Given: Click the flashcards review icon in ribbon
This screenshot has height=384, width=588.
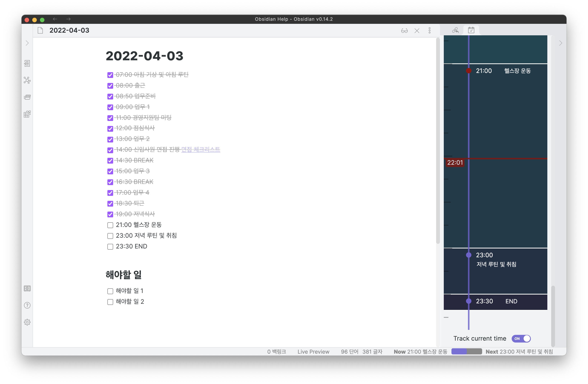Looking at the screenshot, I should pos(27,97).
